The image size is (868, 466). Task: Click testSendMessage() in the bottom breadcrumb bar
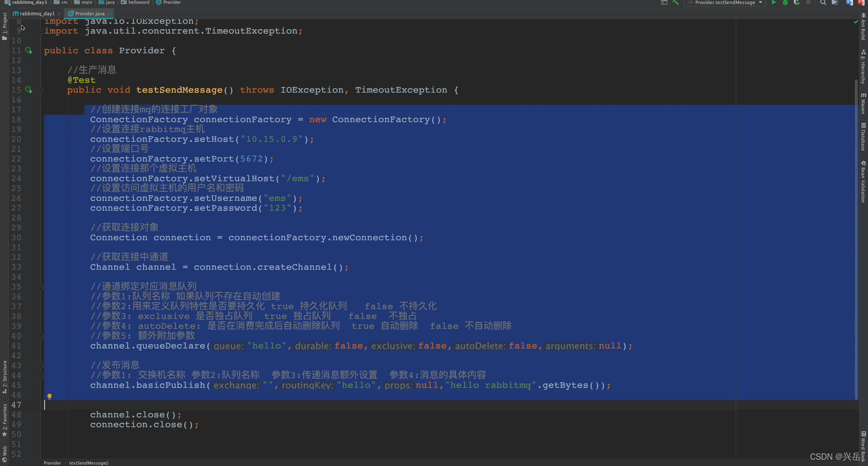(89, 463)
